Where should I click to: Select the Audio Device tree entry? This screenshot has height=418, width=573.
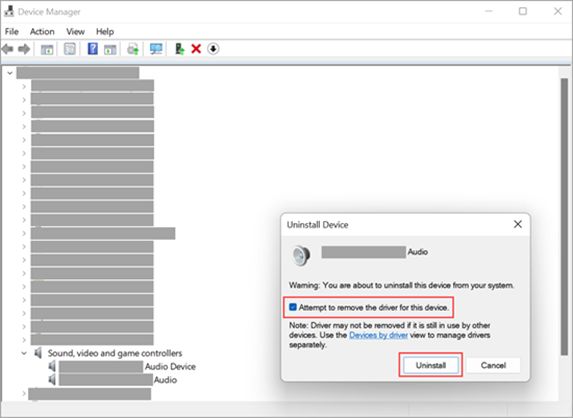[127, 366]
